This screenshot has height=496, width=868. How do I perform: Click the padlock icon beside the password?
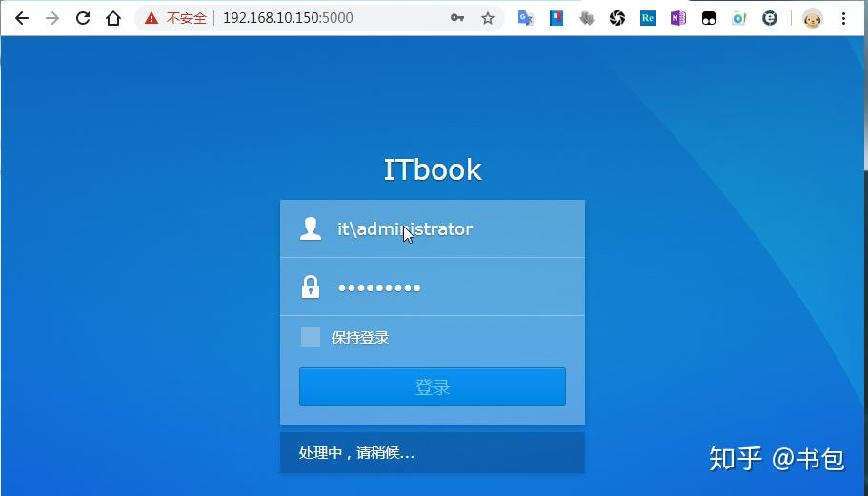(311, 287)
